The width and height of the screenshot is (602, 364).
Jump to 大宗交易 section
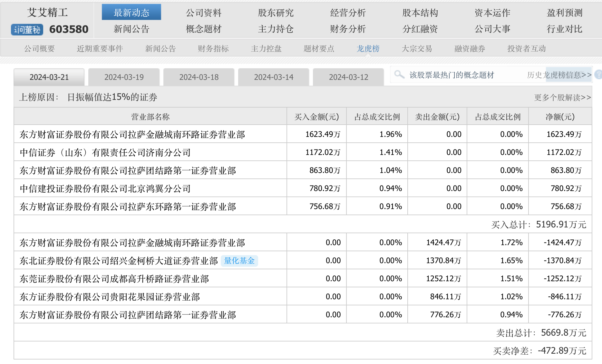pyautogui.click(x=417, y=49)
